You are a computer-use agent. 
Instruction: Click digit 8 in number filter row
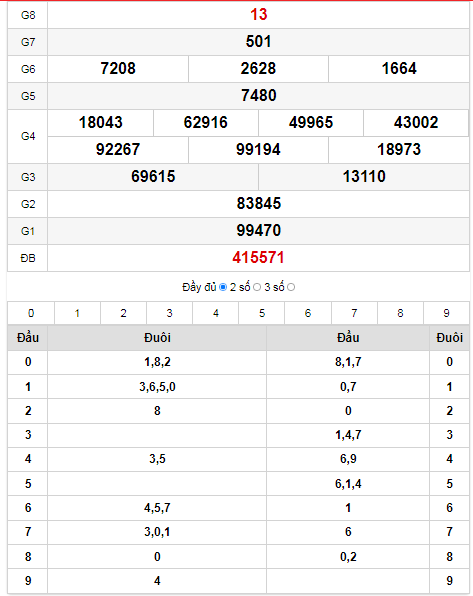[400, 313]
